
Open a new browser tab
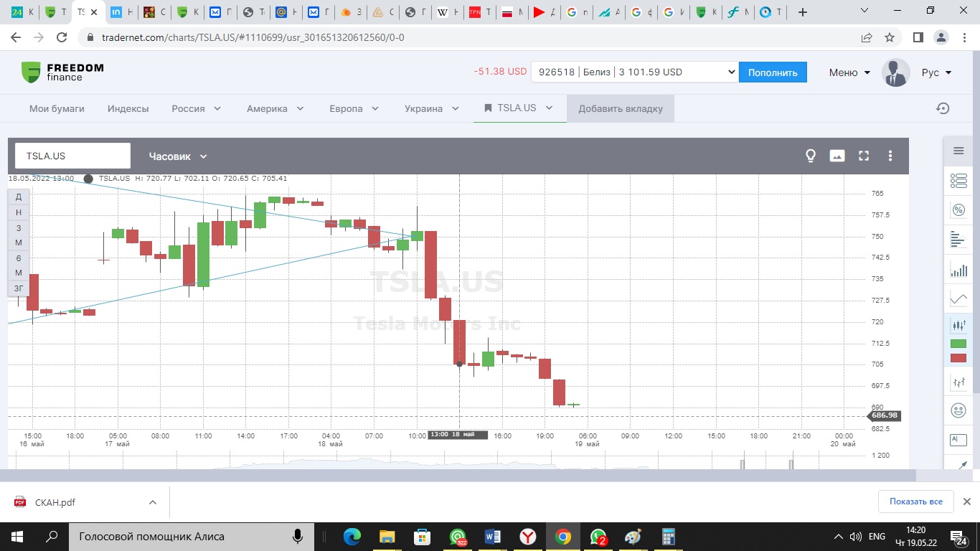[803, 12]
